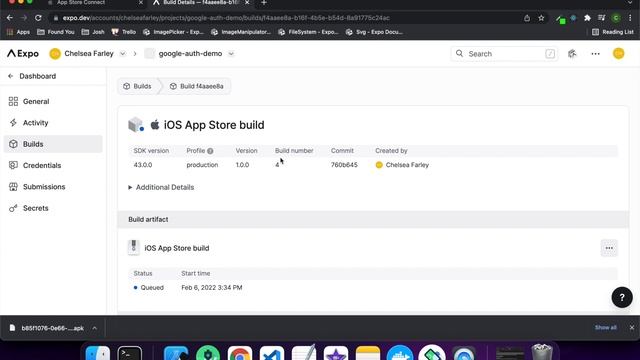The image size is (640, 360).
Task: Click the production profile value
Action: click(202, 165)
